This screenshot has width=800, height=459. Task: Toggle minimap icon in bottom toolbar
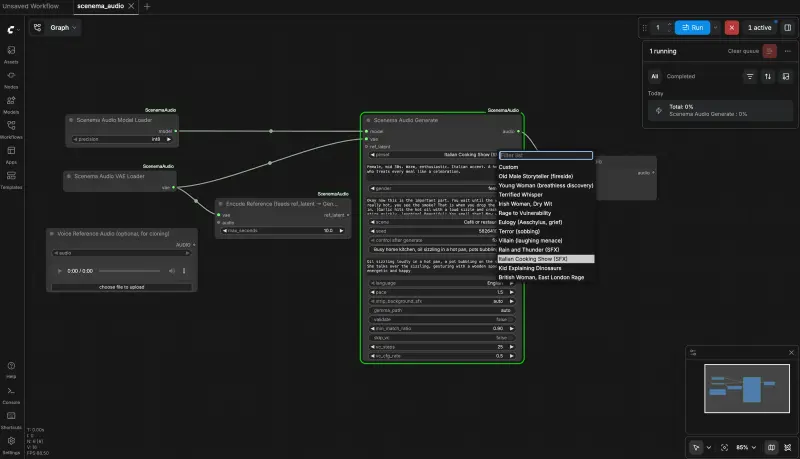click(x=771, y=447)
